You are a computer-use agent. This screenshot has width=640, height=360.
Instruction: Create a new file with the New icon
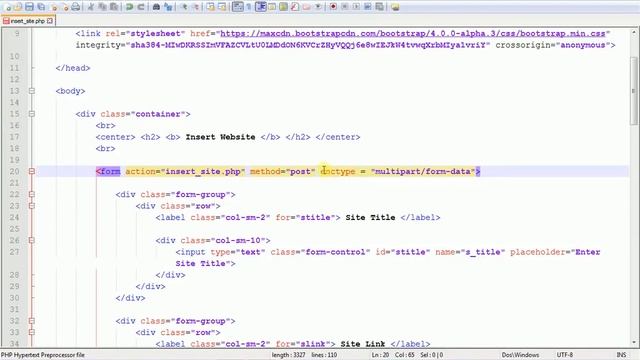pyautogui.click(x=7, y=7)
